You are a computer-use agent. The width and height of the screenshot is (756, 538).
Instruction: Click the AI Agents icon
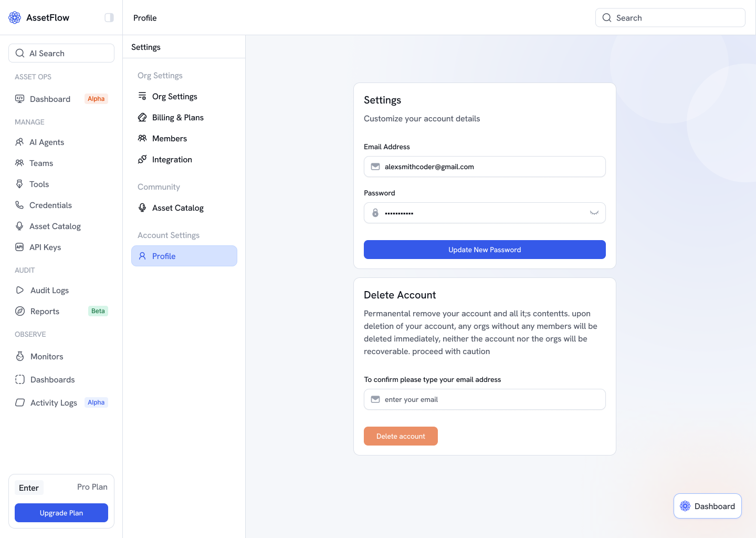coord(19,142)
